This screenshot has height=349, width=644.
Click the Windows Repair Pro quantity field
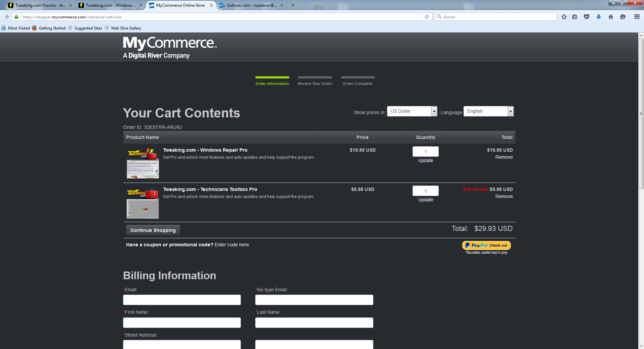[425, 152]
